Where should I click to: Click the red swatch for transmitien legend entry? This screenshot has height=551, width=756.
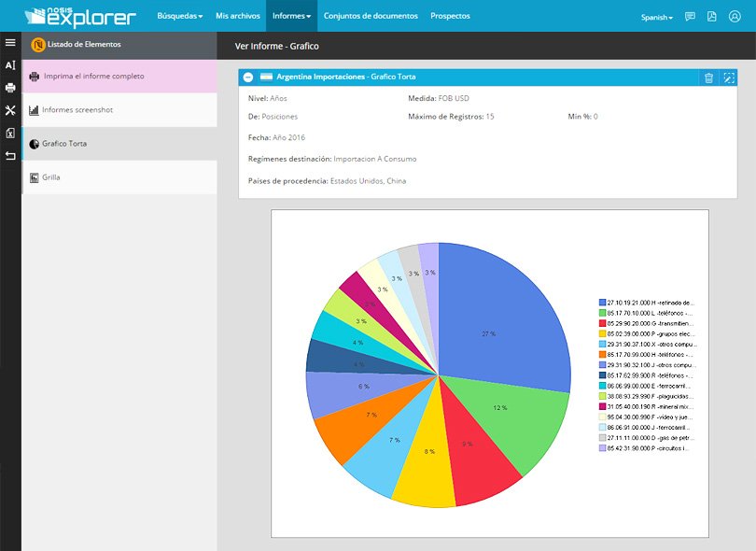click(602, 323)
